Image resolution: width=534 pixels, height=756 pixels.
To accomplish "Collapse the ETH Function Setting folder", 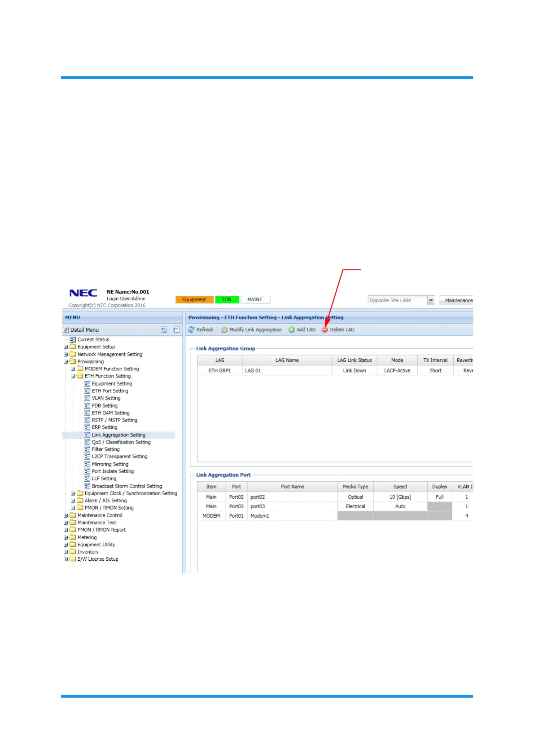I will pyautogui.click(x=73, y=376).
